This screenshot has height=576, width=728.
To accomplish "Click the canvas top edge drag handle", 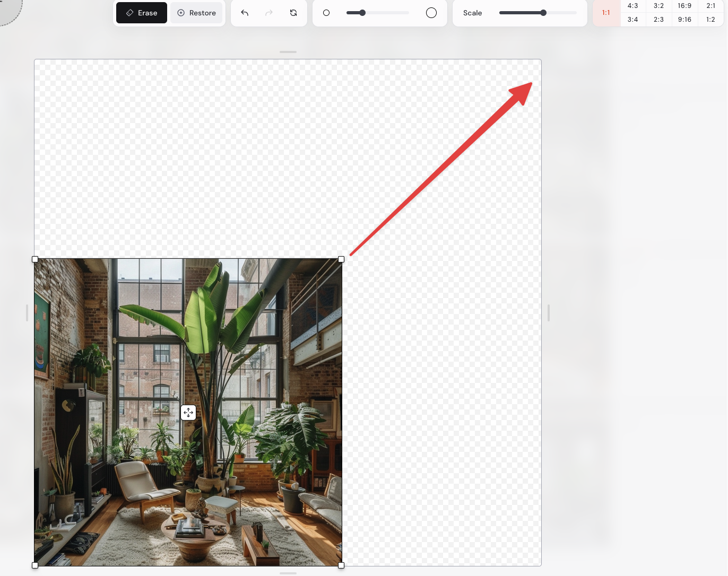I will coord(288,52).
